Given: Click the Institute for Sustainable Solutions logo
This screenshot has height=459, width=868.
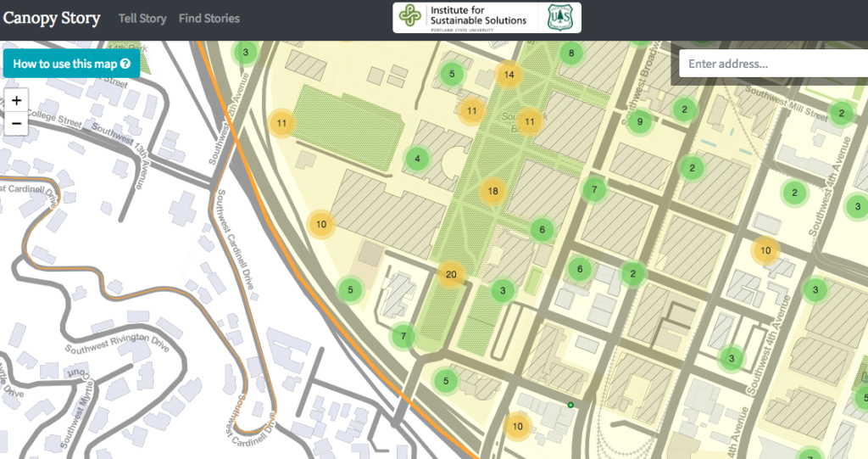Looking at the screenshot, I should click(x=465, y=18).
